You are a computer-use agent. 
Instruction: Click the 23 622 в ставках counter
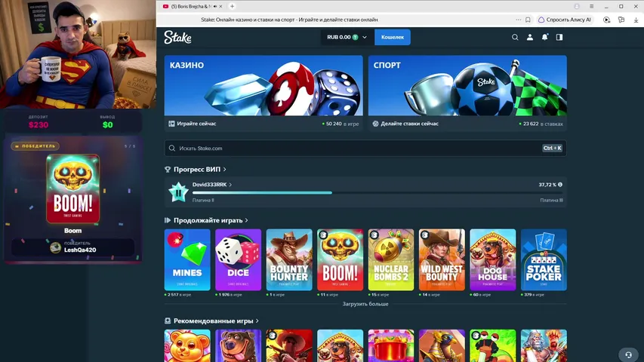pyautogui.click(x=541, y=124)
